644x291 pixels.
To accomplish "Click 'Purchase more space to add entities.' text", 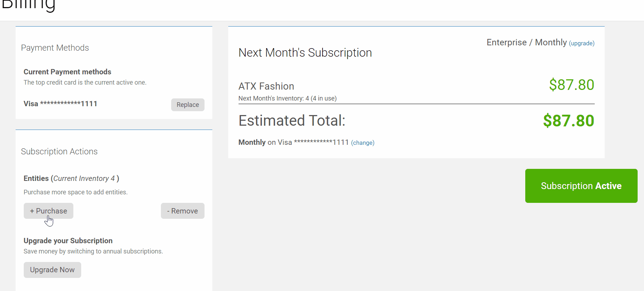I will click(75, 192).
